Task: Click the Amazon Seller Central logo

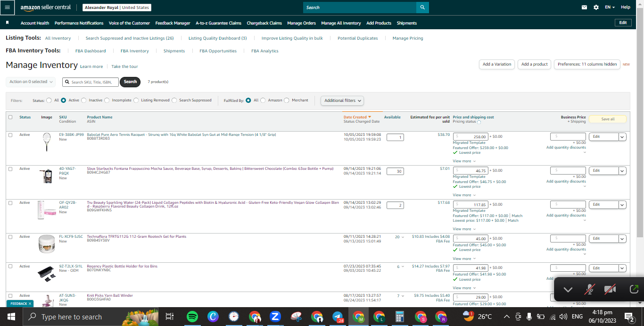Action: [45, 8]
